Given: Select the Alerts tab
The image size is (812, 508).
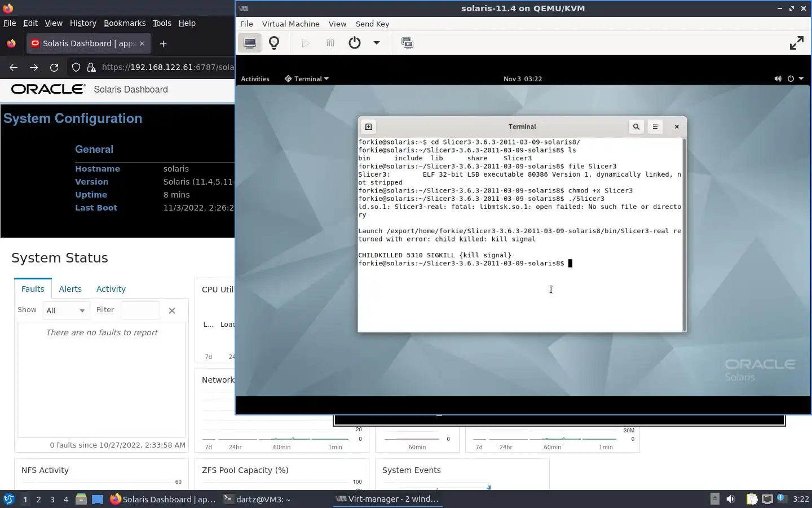Looking at the screenshot, I should point(70,288).
